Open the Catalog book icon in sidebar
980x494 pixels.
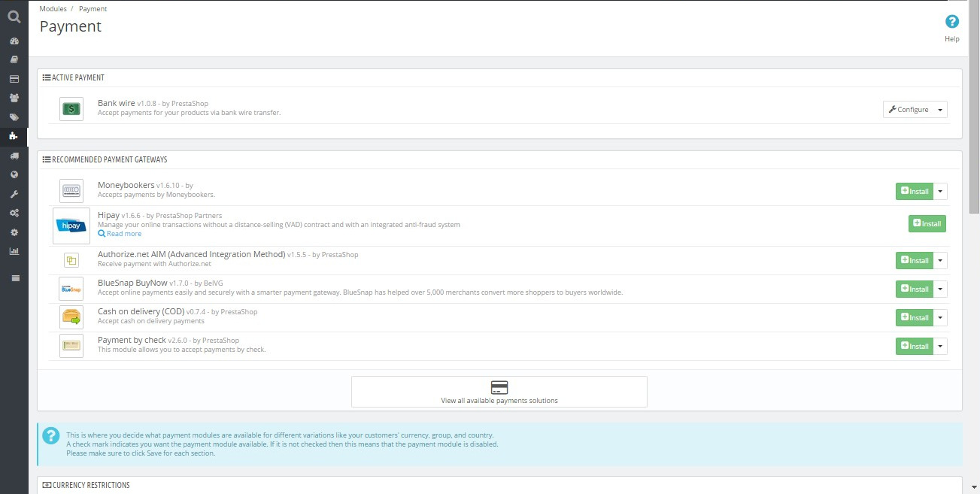point(14,59)
